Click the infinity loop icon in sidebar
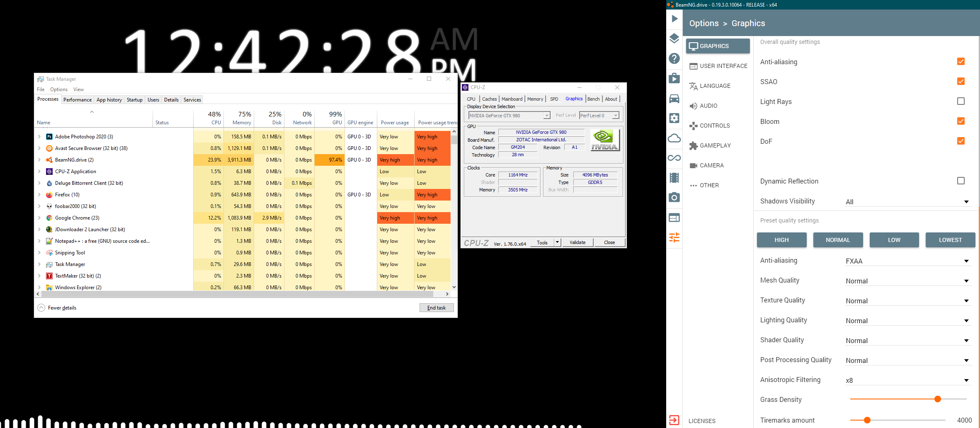980x428 pixels. pyautogui.click(x=674, y=158)
